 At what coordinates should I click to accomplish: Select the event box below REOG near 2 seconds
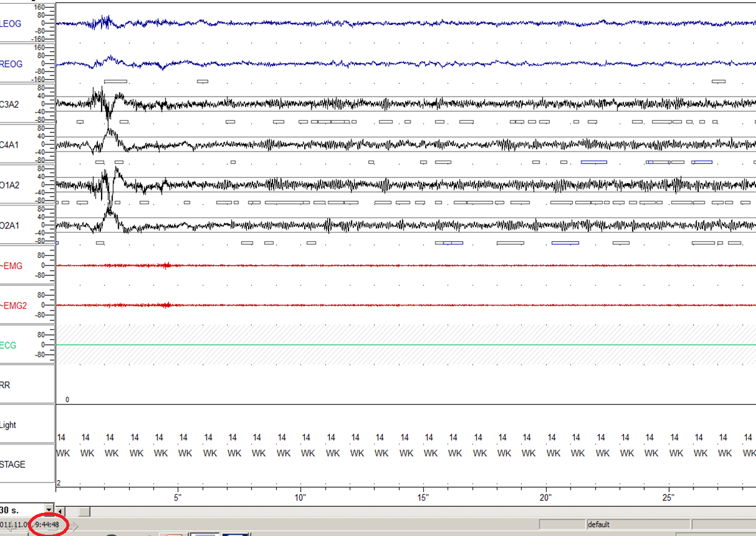tap(116, 81)
